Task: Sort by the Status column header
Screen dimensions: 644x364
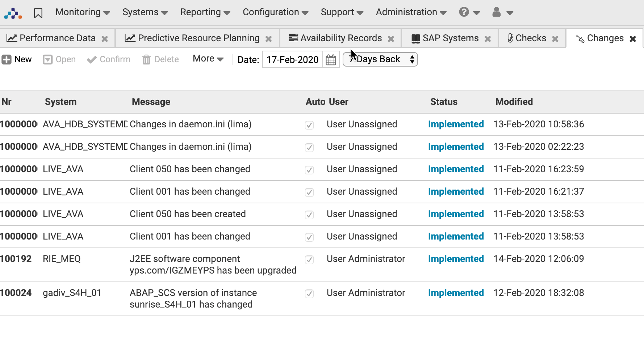Action: point(444,102)
